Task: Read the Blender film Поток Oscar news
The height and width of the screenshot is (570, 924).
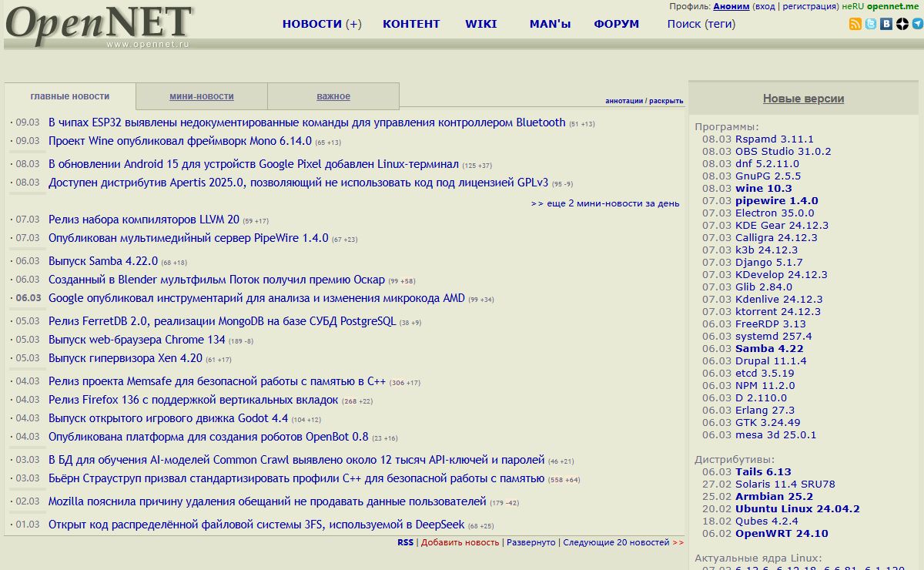Action: 216,280
